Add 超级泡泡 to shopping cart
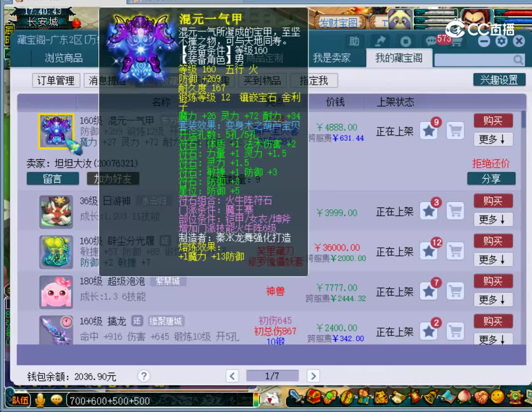 456,292
